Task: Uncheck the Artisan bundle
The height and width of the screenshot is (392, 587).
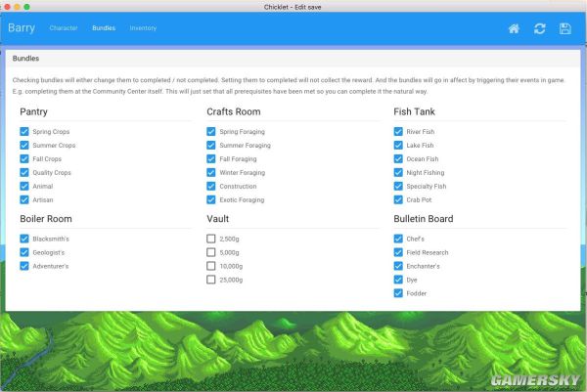Action: pos(24,199)
